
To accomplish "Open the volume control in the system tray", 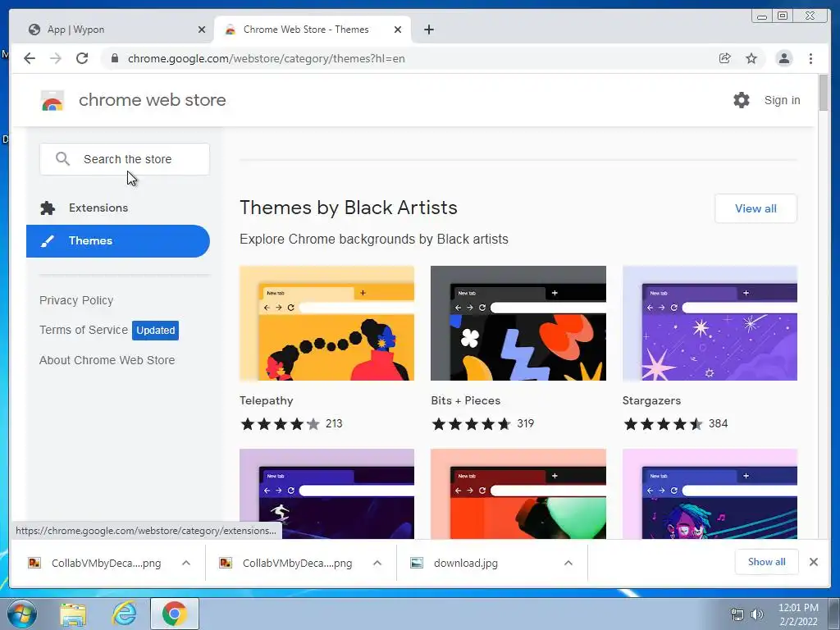I will pyautogui.click(x=756, y=614).
